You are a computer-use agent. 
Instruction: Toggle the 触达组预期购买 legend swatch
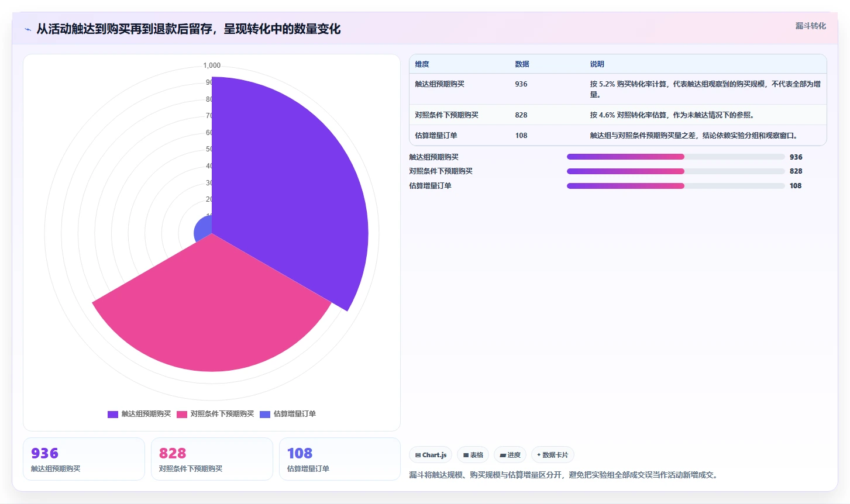113,414
